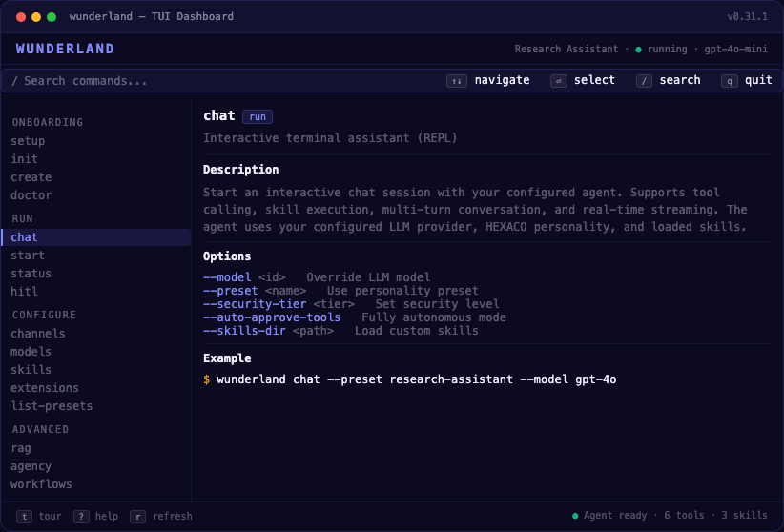Click the 'Override LLM model' option description
Image resolution: width=784 pixels, height=532 pixels.
[x=368, y=277]
